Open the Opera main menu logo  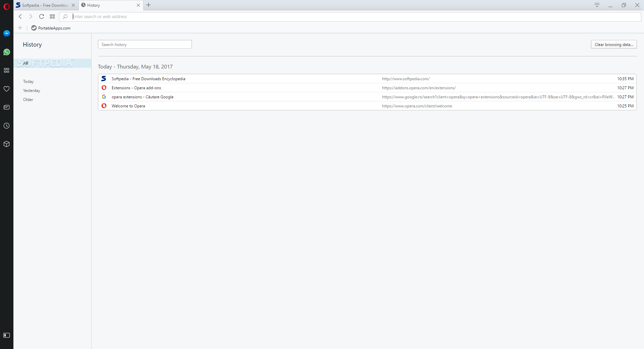point(6,6)
